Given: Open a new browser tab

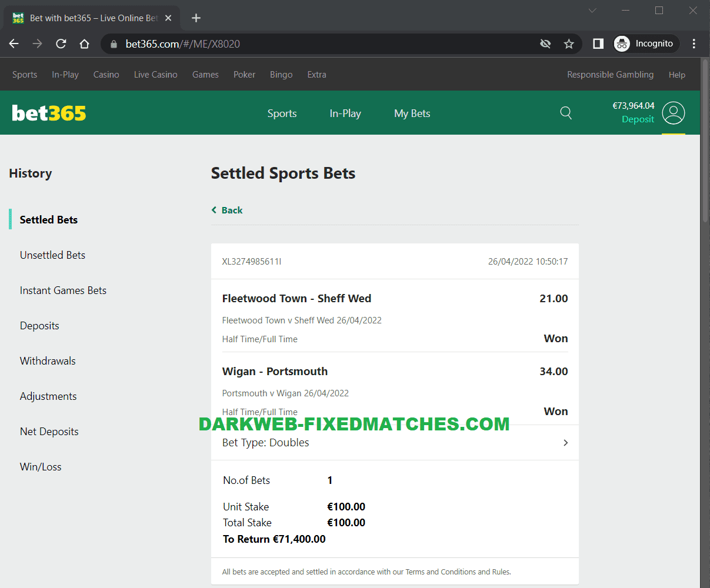Looking at the screenshot, I should 196,18.
